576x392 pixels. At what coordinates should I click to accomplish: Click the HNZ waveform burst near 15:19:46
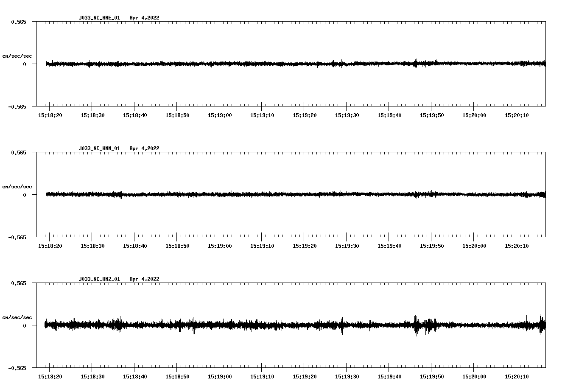pos(416,325)
